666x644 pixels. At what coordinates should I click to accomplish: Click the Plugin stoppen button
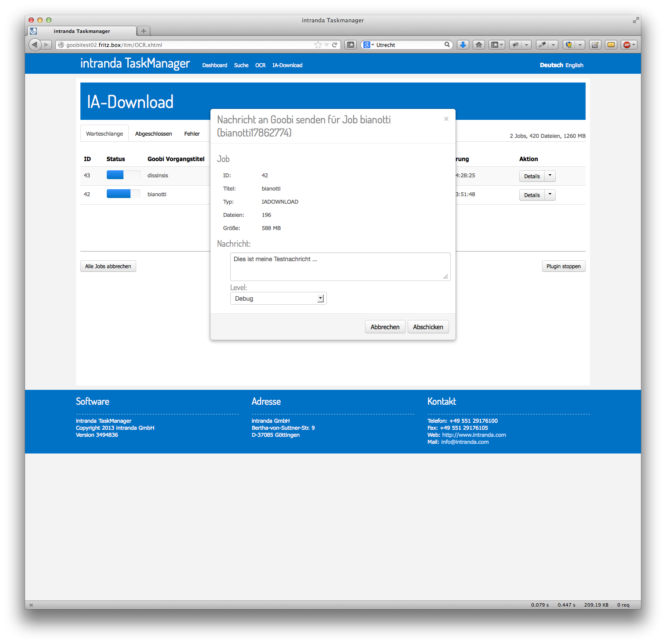point(564,266)
